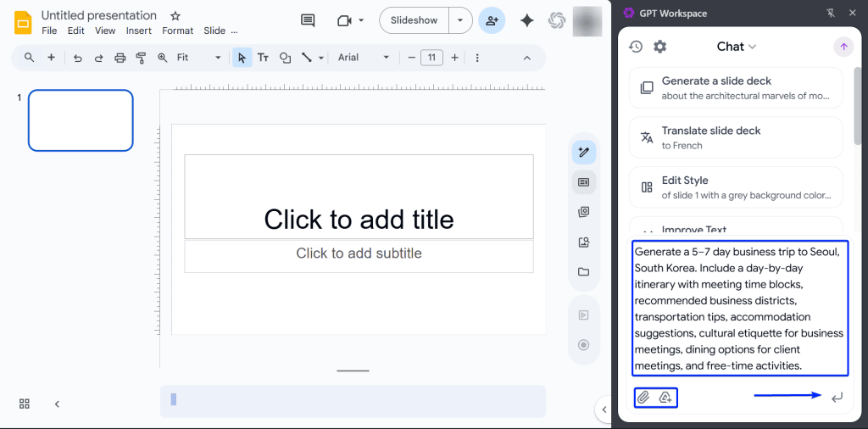Viewport: 868px width, 429px height.
Task: Expand the Slideshow dropdown arrow
Action: [x=460, y=20]
